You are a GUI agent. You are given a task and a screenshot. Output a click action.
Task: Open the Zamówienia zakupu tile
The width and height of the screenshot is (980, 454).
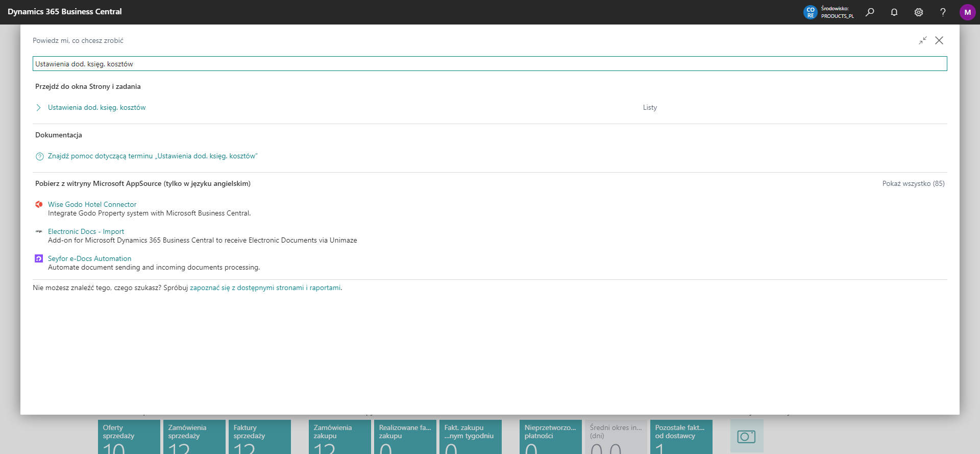340,437
